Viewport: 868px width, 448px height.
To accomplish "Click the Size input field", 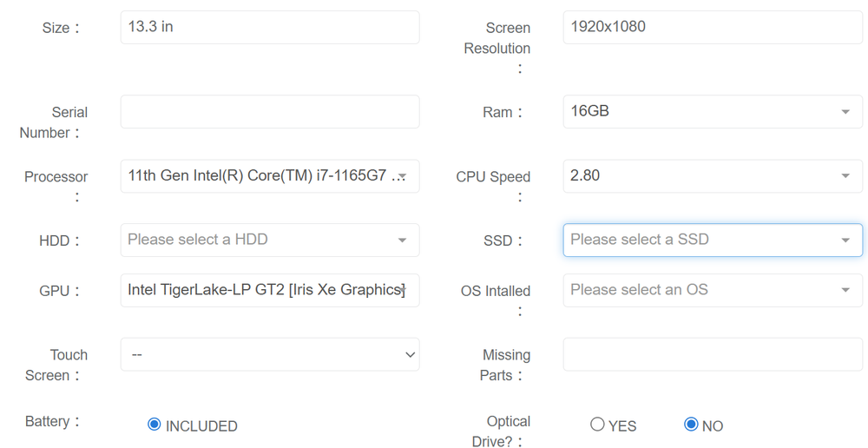I will 269,27.
